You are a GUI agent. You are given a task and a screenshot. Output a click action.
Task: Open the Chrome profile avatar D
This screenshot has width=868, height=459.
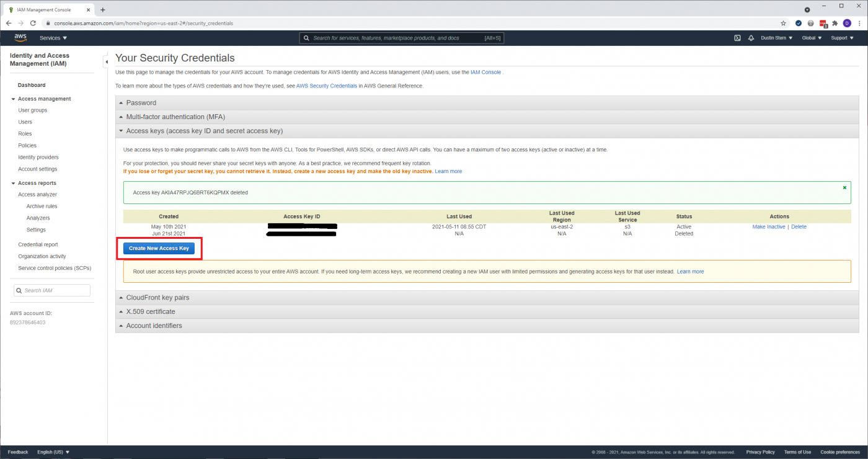click(847, 23)
